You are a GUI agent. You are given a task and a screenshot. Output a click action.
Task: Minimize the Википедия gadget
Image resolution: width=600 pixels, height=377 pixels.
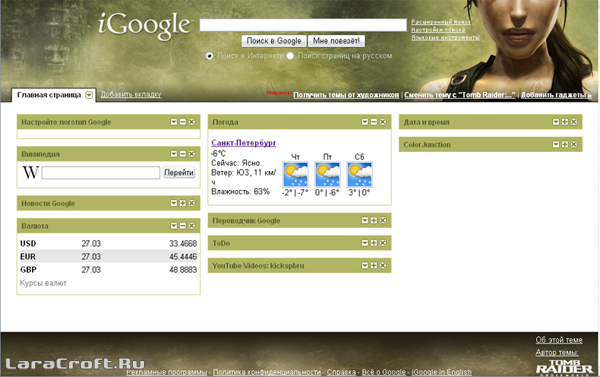183,154
